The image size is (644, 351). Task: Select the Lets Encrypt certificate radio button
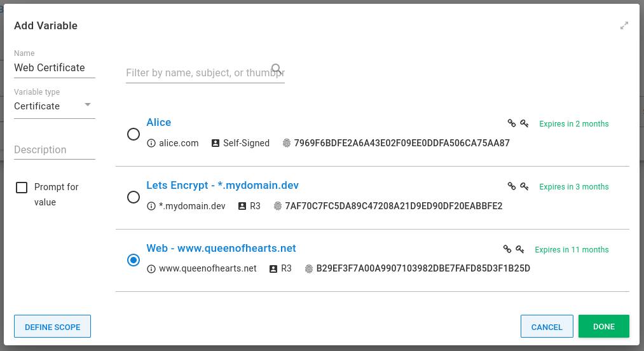134,197
